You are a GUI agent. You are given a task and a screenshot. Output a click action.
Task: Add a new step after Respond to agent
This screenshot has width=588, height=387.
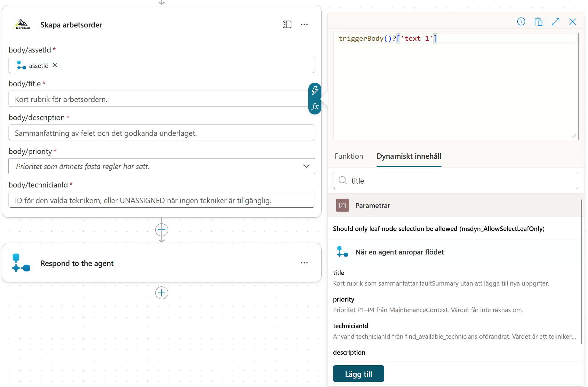[162, 293]
